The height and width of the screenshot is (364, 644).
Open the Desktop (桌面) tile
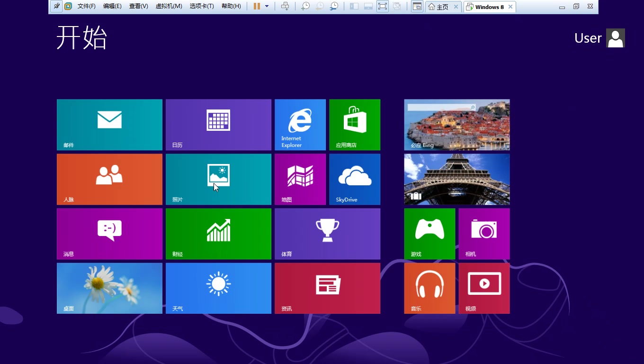[x=109, y=288]
